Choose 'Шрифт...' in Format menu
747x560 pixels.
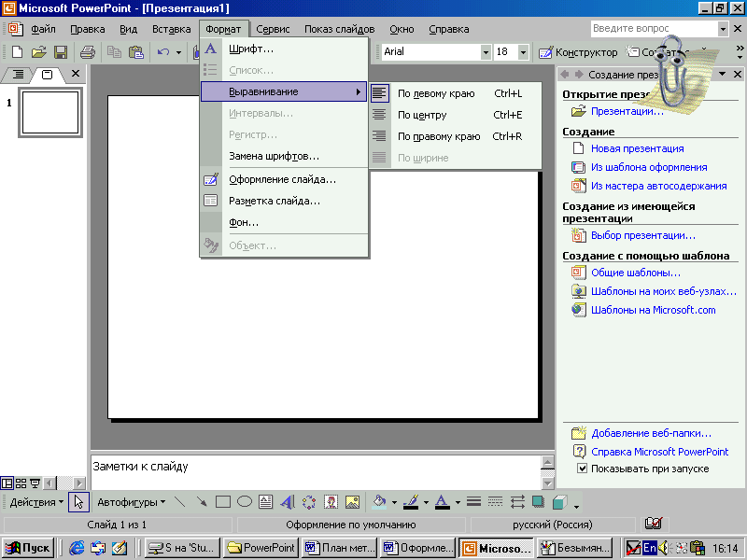click(284, 49)
